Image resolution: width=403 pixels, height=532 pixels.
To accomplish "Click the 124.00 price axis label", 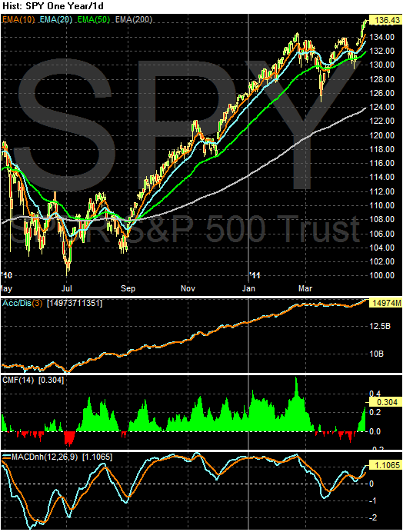I will click(x=383, y=107).
